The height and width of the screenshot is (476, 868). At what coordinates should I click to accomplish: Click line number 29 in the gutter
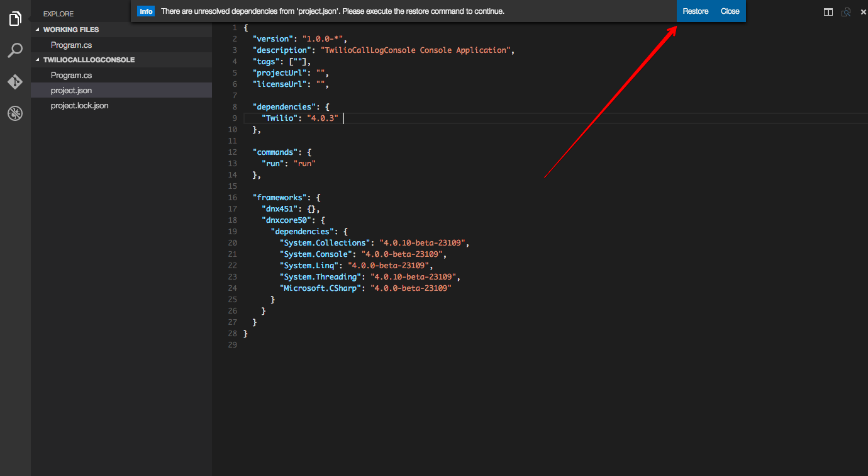coord(233,344)
